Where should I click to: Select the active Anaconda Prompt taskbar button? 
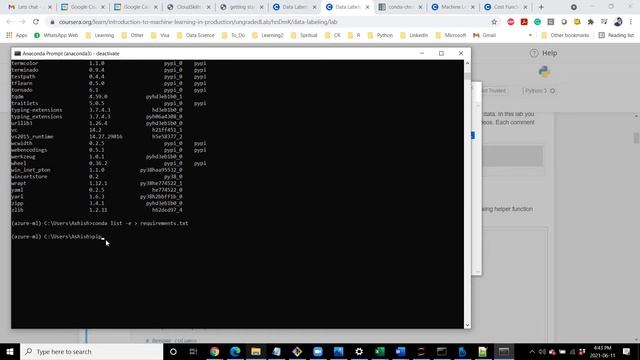[504, 351]
